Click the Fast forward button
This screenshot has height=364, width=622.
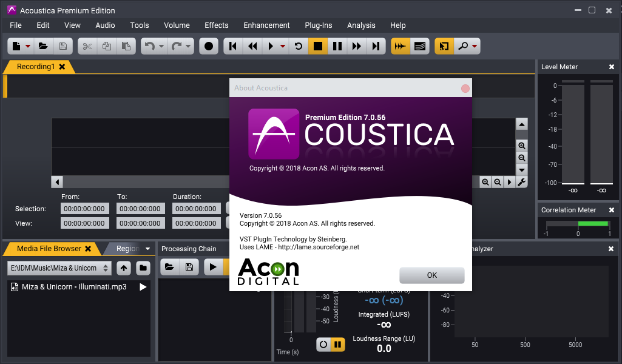pyautogui.click(x=357, y=46)
